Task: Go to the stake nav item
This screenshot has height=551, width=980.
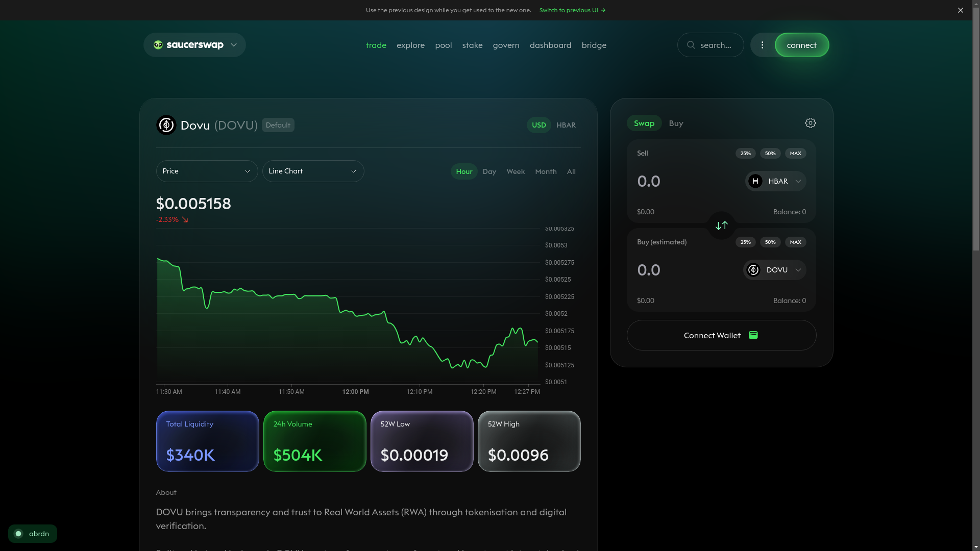Action: pos(473,45)
